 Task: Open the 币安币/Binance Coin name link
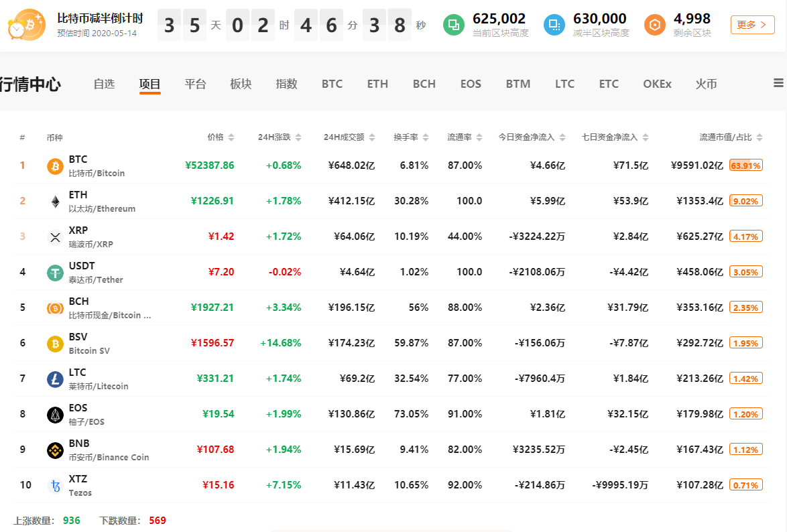109,458
